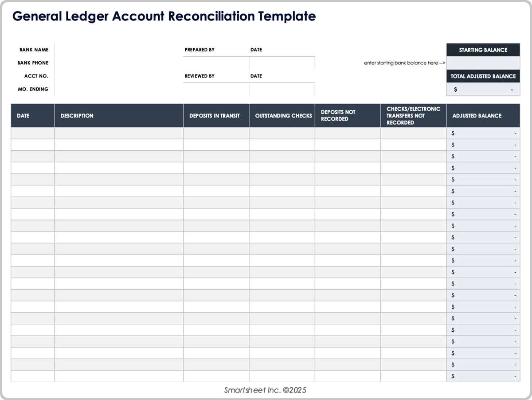This screenshot has height=400, width=532.
Task: Select the MO. ENDING label
Action: [34, 89]
